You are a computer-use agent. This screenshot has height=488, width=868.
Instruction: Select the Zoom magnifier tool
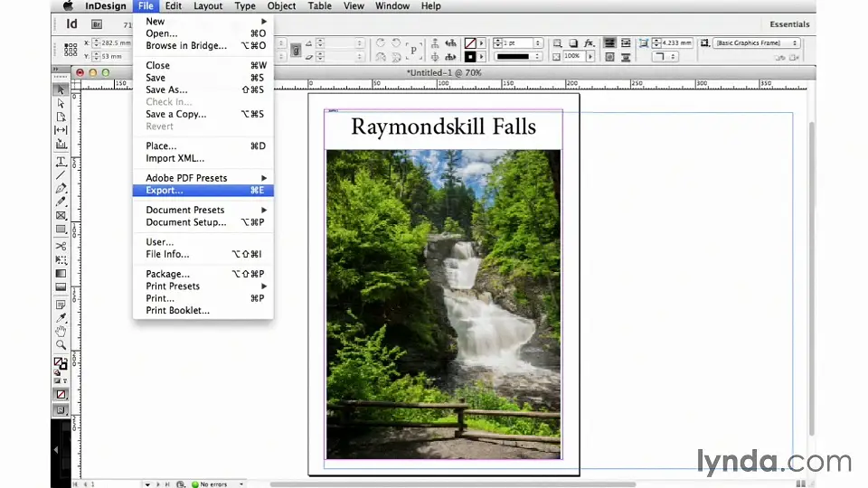[61, 345]
